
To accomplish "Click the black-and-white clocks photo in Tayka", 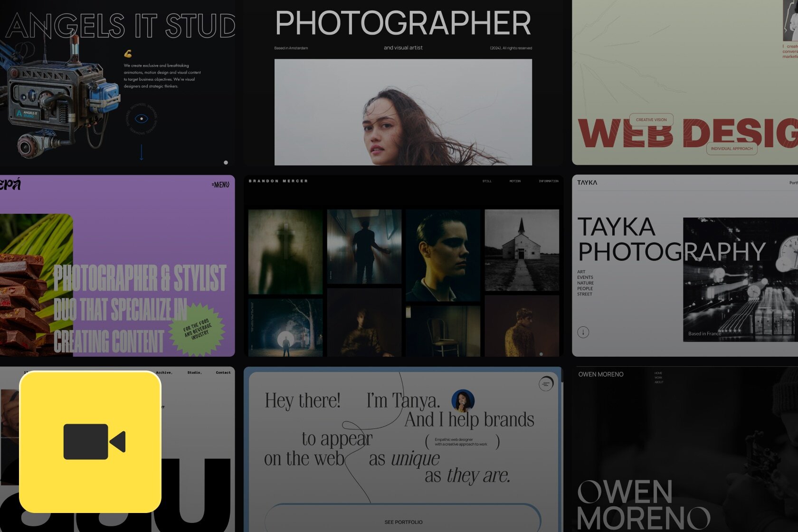I will click(741, 279).
